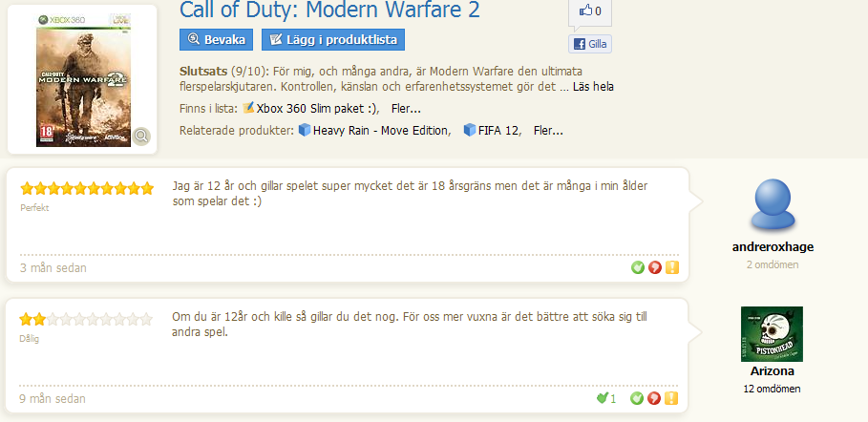Click the Heavy Rain product cube icon
This screenshot has height=422, width=868.
(x=305, y=130)
